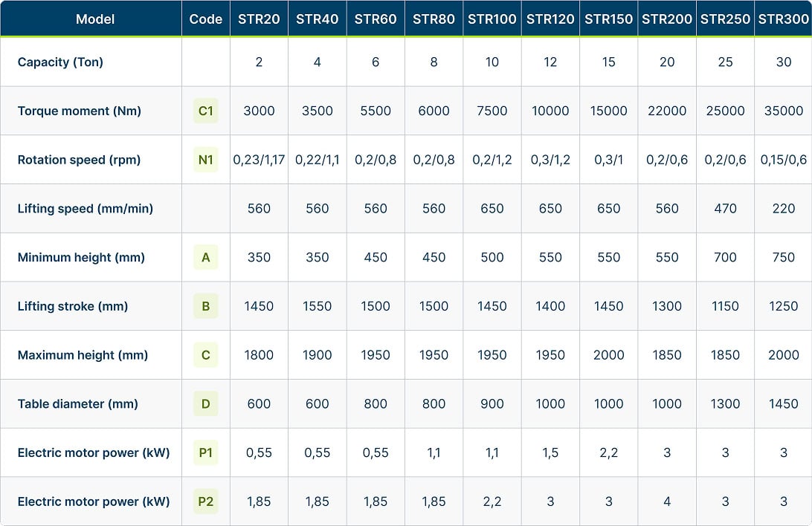Click the C1 code badge
The width and height of the screenshot is (812, 526).
click(206, 111)
